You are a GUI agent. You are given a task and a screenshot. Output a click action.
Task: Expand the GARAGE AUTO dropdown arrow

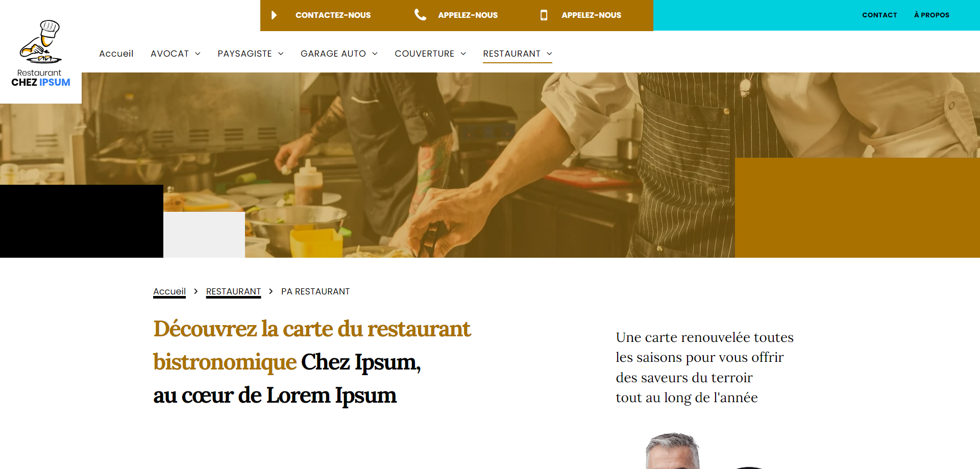click(x=375, y=54)
